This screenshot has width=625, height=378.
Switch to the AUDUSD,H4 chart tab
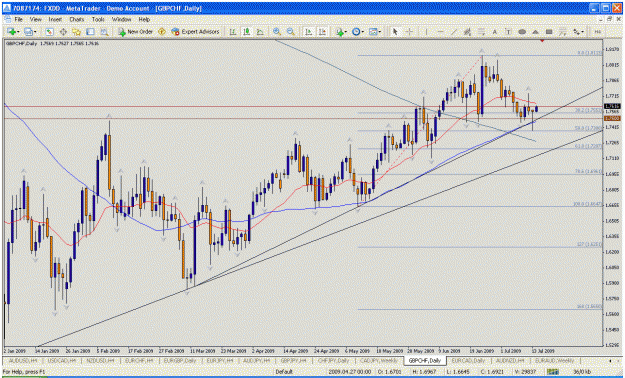[x=22, y=361]
